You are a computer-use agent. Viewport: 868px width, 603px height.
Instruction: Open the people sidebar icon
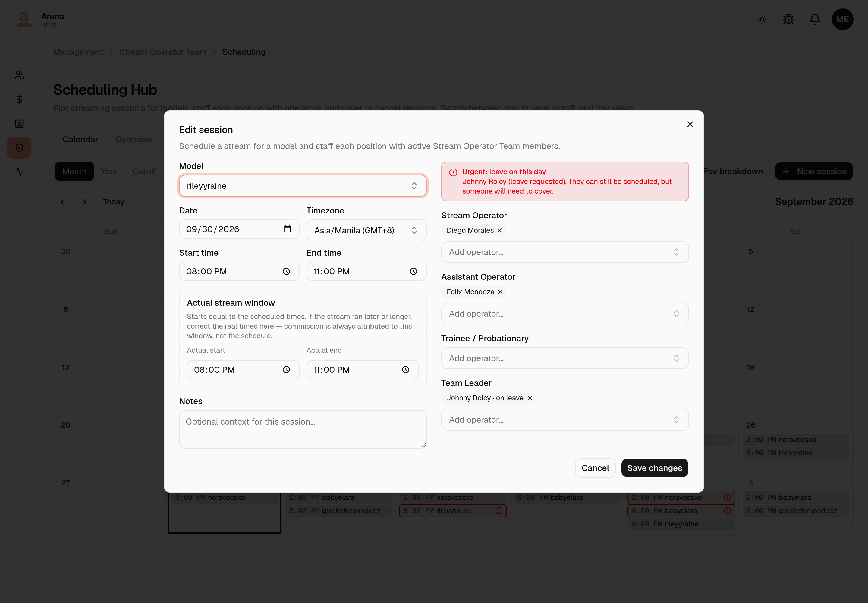tap(19, 76)
